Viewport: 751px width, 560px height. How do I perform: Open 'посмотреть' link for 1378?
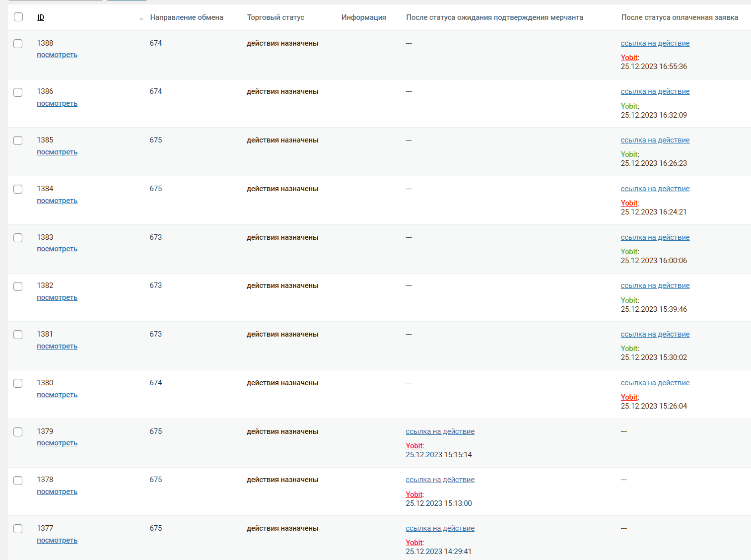pos(57,492)
